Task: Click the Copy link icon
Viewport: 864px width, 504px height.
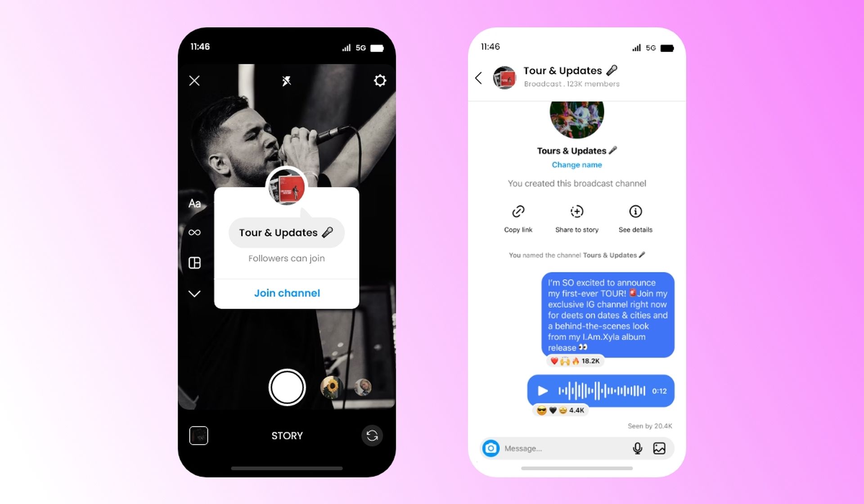Action: 518,212
